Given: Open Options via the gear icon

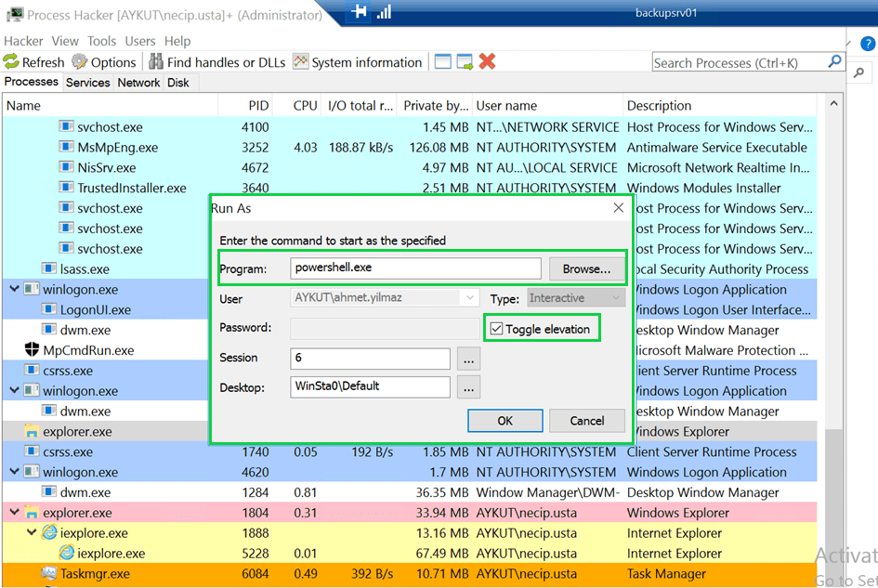Looking at the screenshot, I should tap(80, 62).
